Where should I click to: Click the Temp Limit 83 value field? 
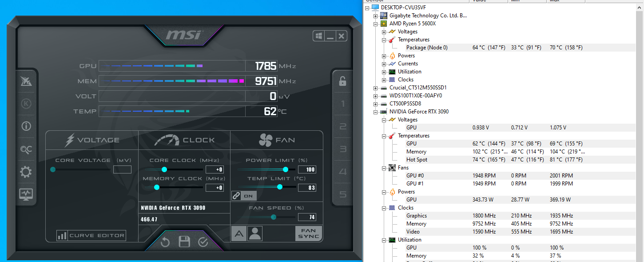(307, 188)
